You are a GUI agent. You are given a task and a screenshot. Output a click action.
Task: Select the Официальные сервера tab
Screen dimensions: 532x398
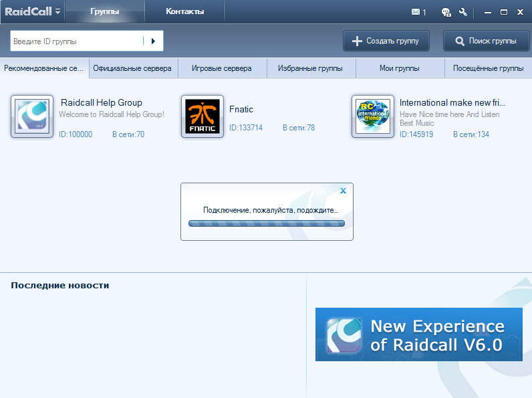[134, 68]
